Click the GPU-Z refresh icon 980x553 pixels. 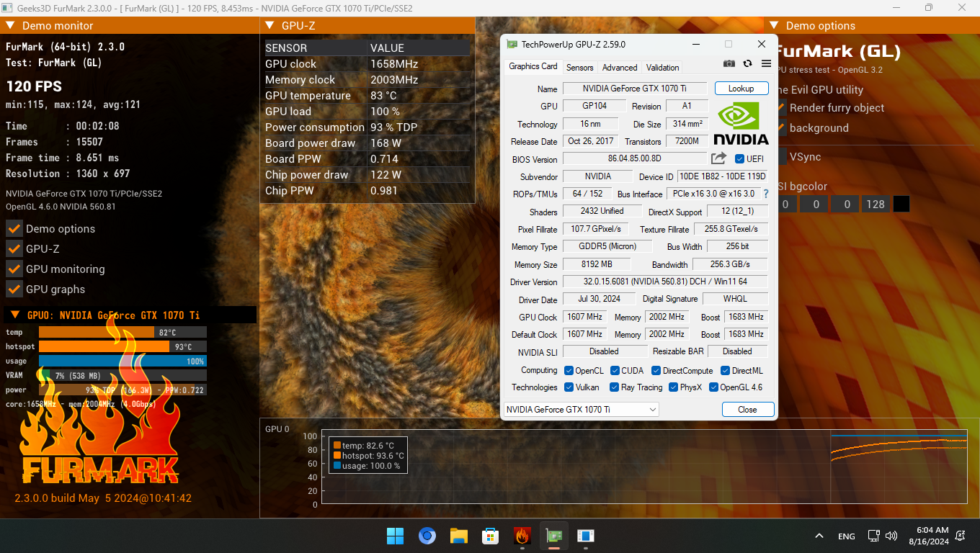748,63
